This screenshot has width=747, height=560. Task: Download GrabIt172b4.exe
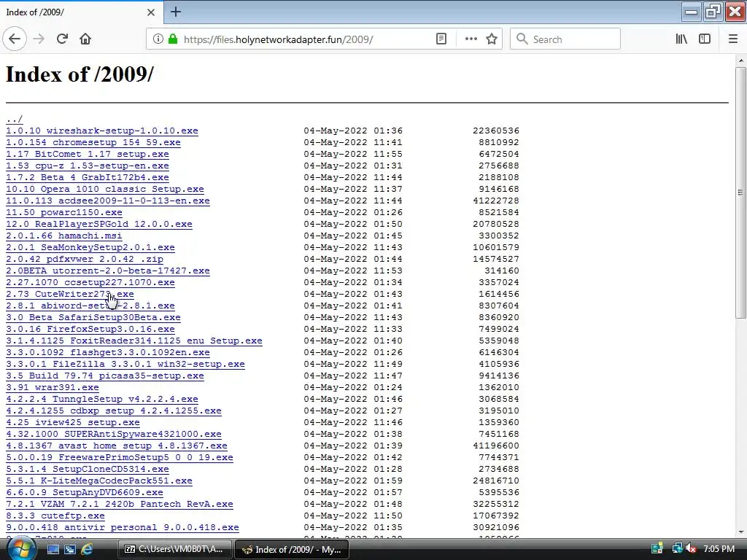pyautogui.click(x=88, y=177)
